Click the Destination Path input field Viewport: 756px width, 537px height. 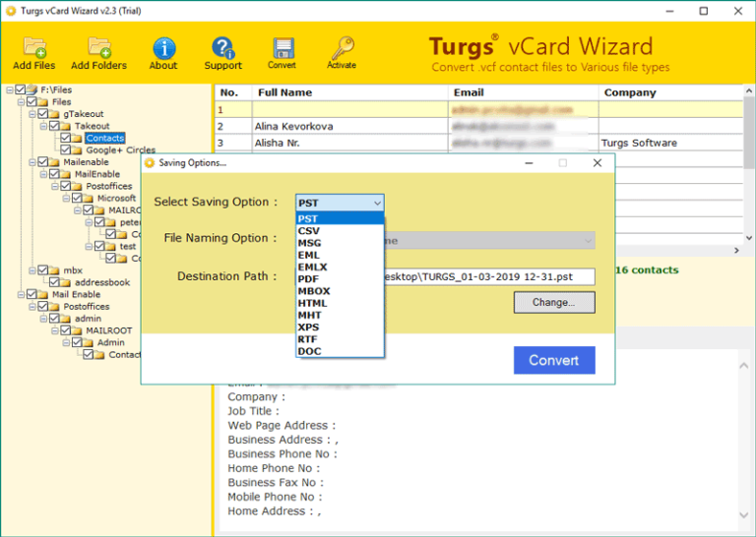(489, 277)
